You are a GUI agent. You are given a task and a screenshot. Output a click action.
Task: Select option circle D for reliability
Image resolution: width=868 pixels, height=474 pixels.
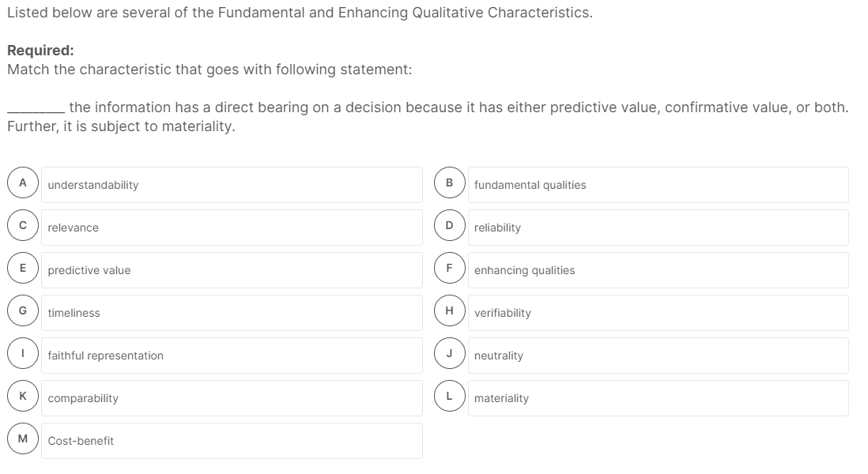coord(448,227)
